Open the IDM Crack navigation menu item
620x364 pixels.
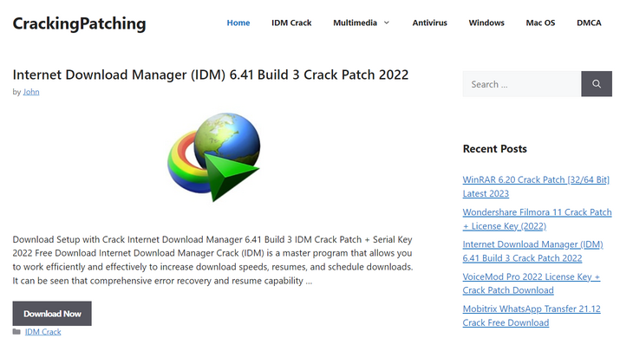point(291,23)
